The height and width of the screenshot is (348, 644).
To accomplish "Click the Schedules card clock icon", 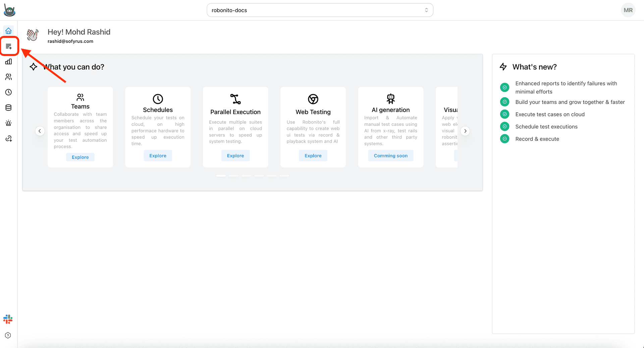I will [158, 99].
